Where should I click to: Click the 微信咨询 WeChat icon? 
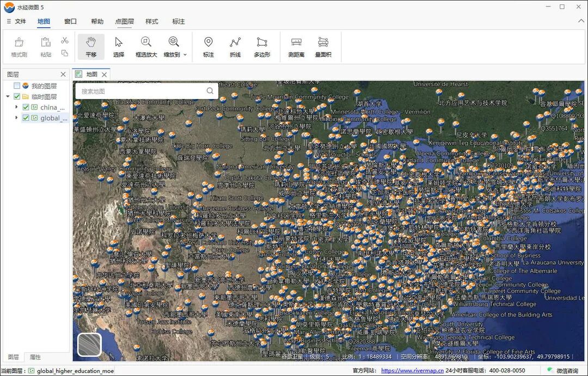550,371
